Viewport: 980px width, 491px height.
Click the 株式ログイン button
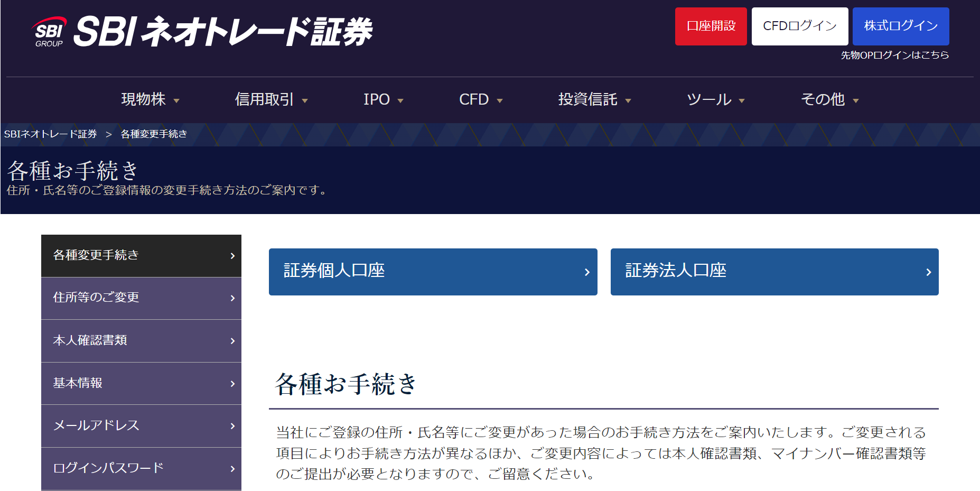pos(901,26)
